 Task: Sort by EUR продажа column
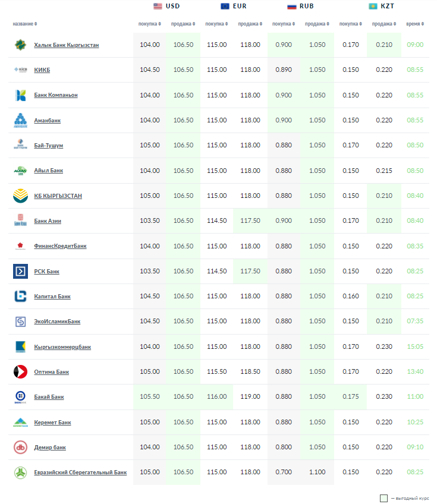(250, 24)
